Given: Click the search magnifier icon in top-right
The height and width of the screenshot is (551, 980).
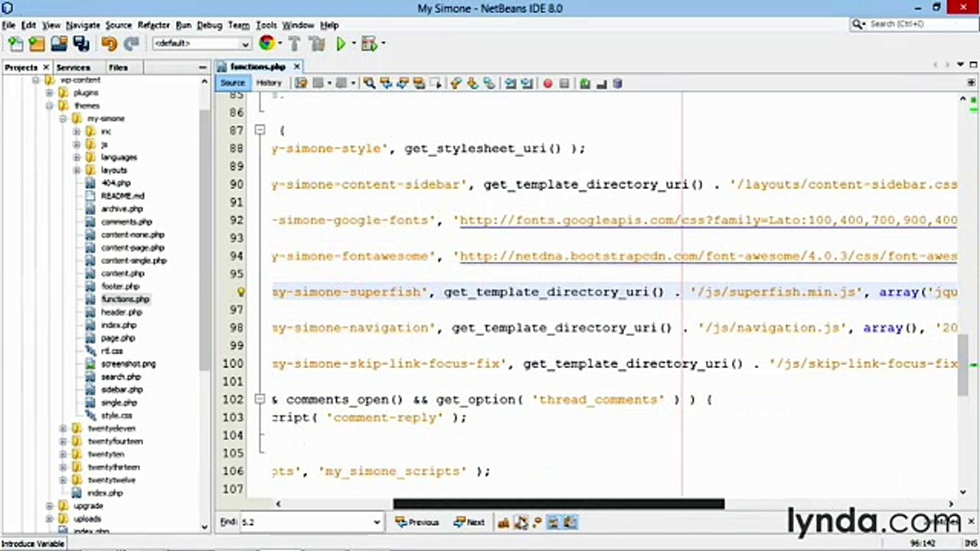Looking at the screenshot, I should (858, 24).
